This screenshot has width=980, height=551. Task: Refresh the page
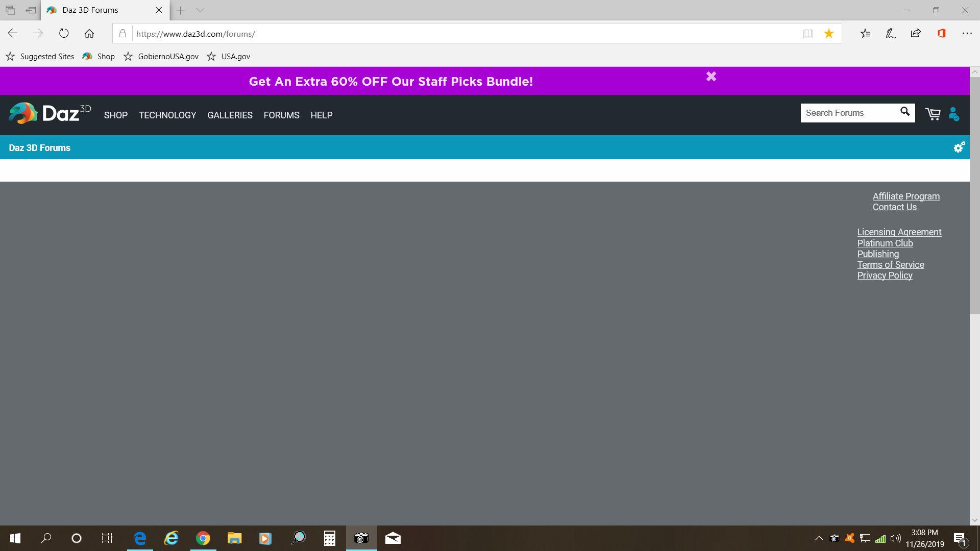[x=64, y=34]
